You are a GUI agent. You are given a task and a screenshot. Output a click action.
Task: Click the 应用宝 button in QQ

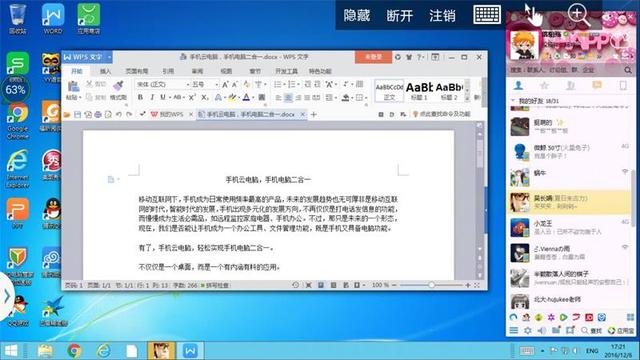621,330
